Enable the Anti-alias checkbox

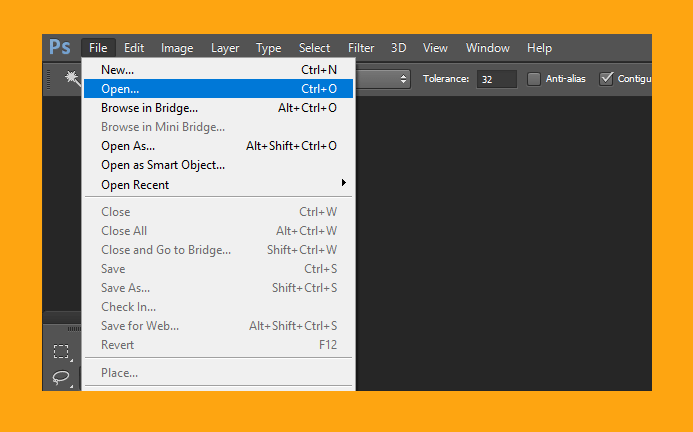pyautogui.click(x=534, y=79)
